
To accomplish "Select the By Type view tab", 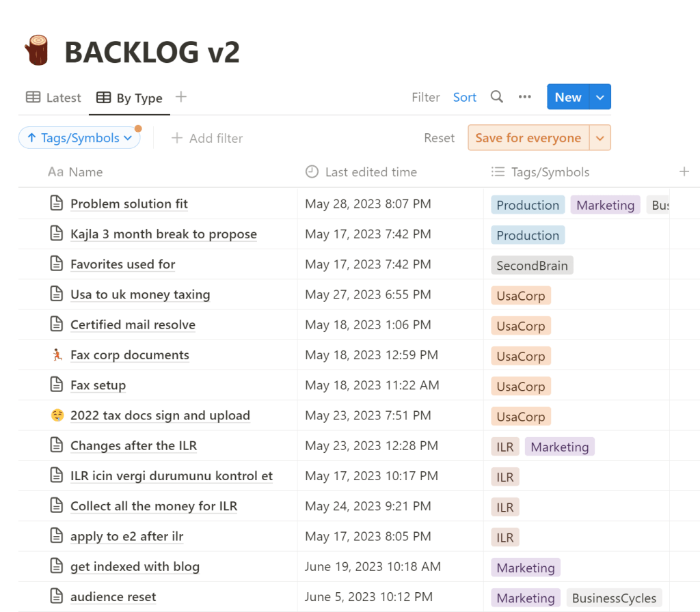I will pyautogui.click(x=129, y=98).
